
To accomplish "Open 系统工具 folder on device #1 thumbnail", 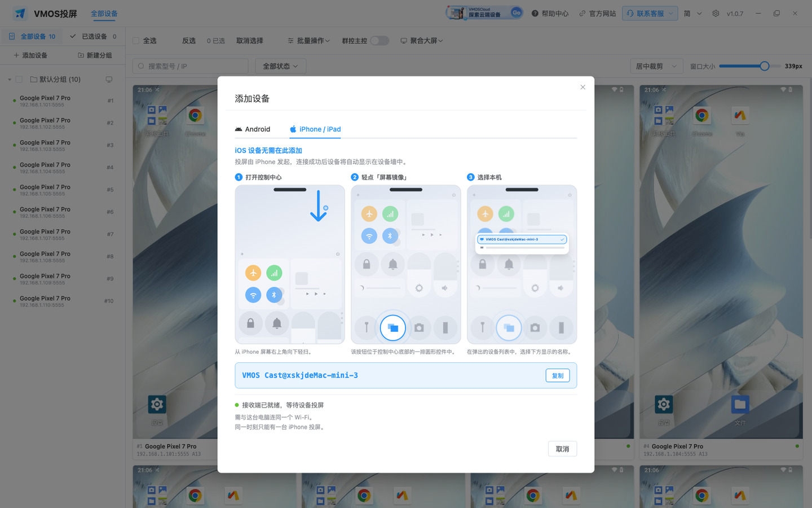I will tap(157, 116).
